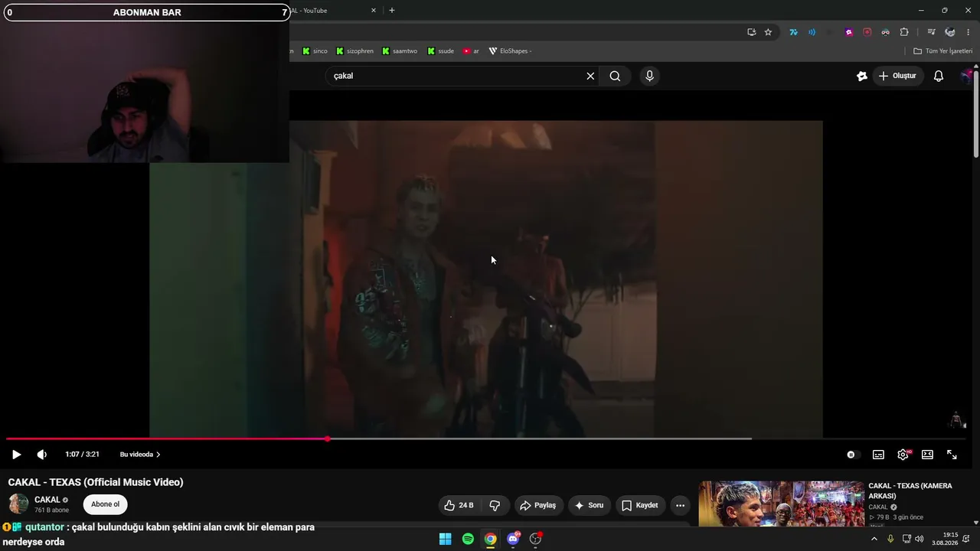Open the CAKAL channel avatar

(x=18, y=504)
